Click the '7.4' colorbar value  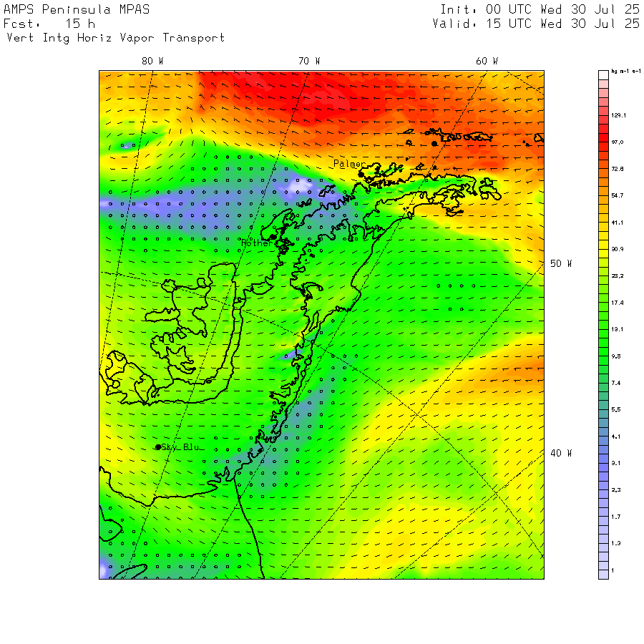[x=616, y=384]
